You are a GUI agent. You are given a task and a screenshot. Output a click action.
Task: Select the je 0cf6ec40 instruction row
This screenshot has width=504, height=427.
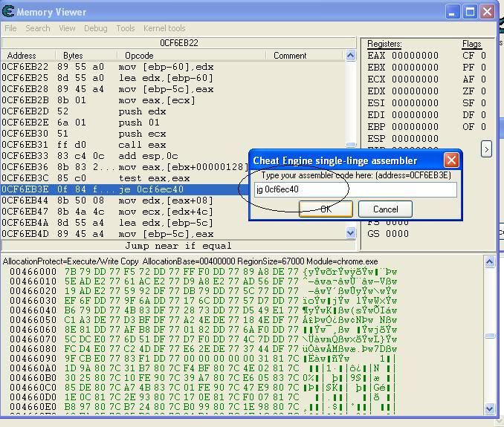(x=125, y=189)
